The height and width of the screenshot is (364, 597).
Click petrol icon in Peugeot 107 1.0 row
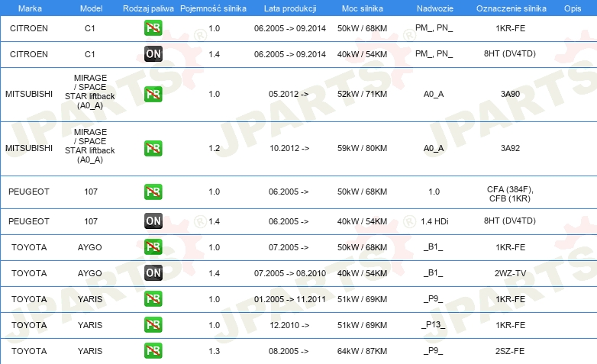(153, 192)
